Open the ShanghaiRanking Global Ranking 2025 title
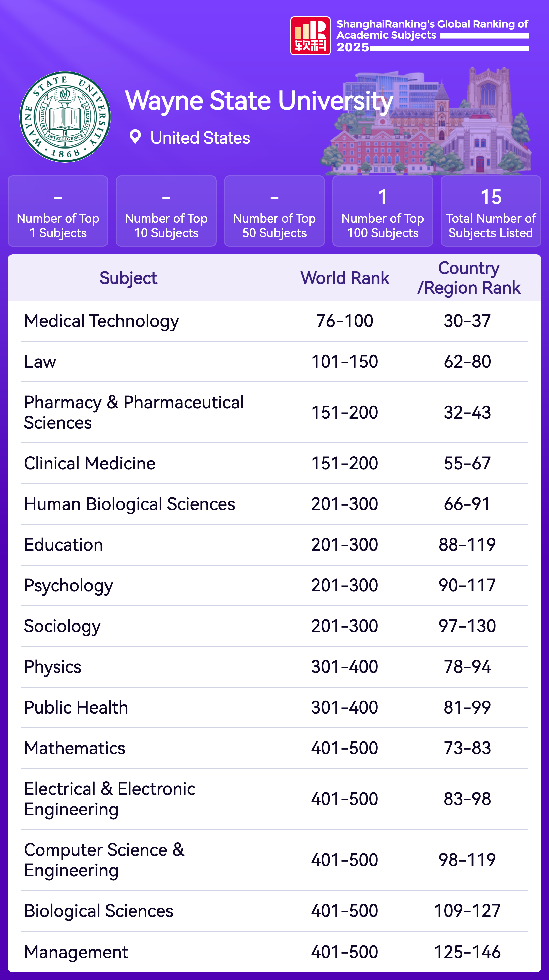The image size is (549, 980). [x=432, y=35]
